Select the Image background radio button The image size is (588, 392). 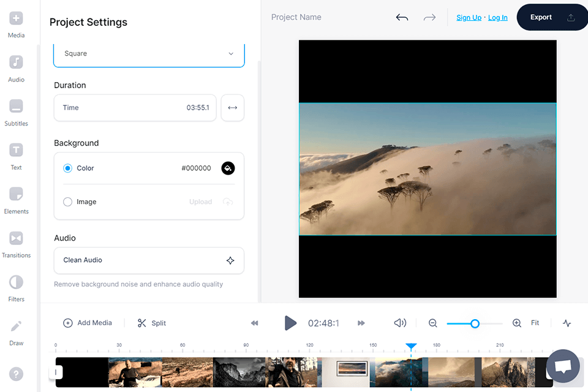pos(67,202)
